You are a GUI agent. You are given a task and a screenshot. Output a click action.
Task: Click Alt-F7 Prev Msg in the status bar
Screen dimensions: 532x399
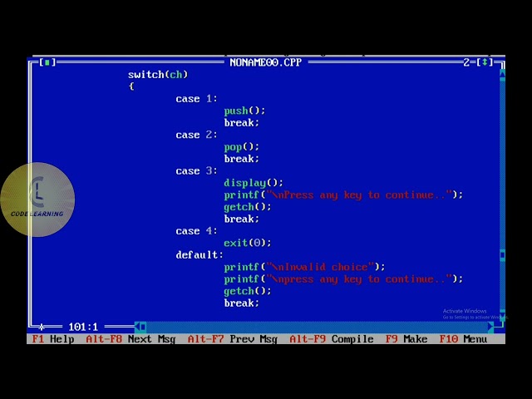pos(233,339)
